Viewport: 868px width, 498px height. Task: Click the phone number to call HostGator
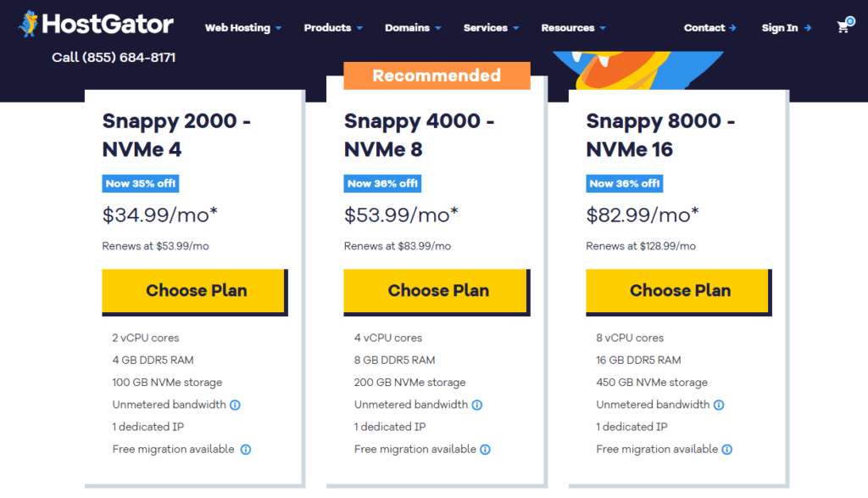click(114, 57)
